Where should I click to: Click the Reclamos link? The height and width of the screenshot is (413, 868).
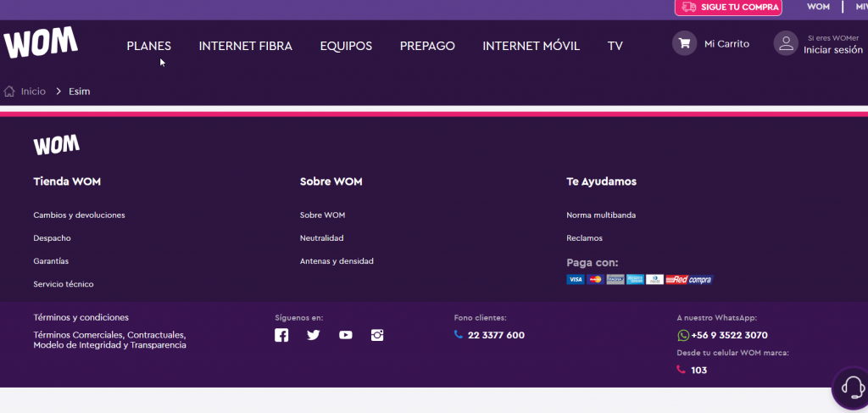coord(584,238)
